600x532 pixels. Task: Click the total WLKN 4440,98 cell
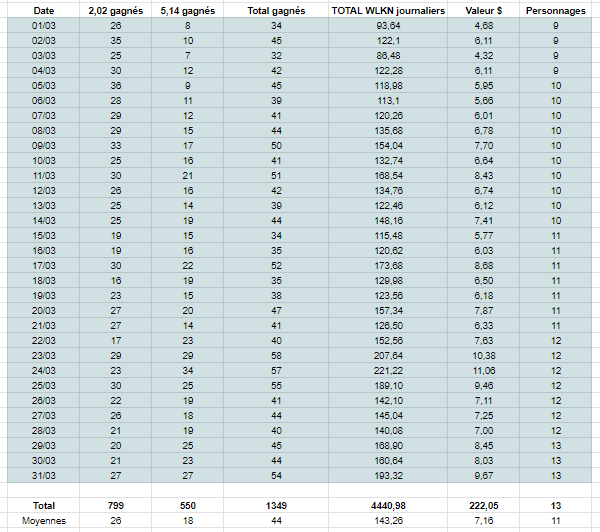[388, 506]
